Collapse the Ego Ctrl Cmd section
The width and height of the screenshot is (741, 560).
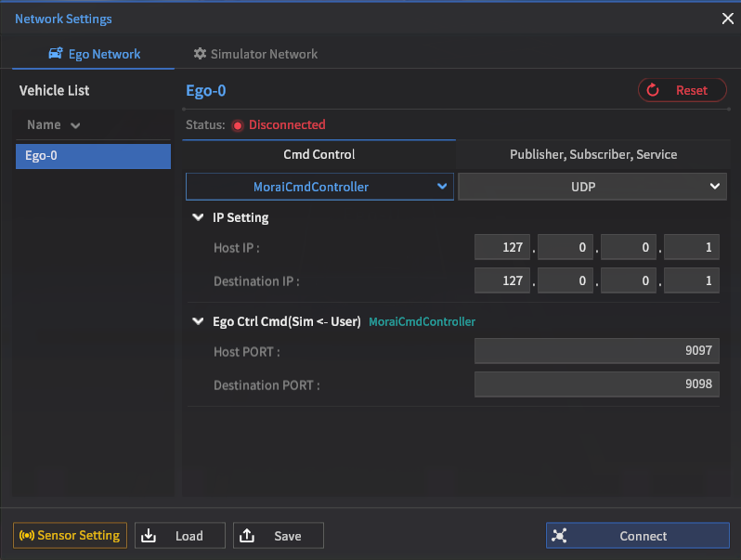(x=198, y=321)
